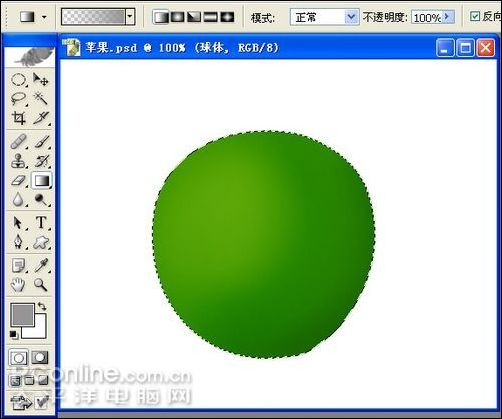Image resolution: width=502 pixels, height=419 pixels.
Task: Select the Slice tool
Action: pyautogui.click(x=41, y=118)
